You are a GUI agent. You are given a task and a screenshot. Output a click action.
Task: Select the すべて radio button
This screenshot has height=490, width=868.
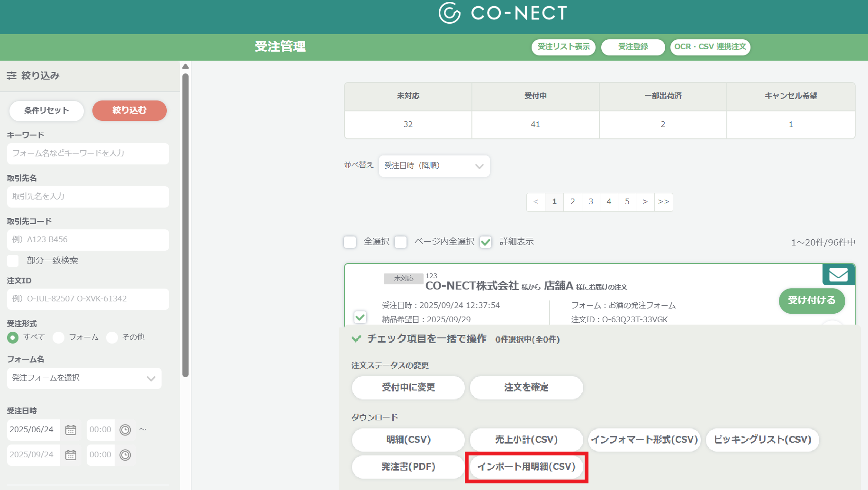[13, 337]
